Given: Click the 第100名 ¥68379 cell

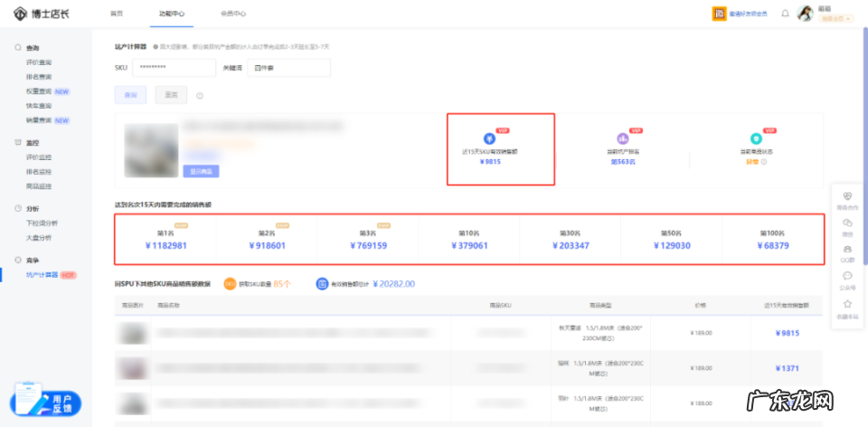Looking at the screenshot, I should coord(772,240).
